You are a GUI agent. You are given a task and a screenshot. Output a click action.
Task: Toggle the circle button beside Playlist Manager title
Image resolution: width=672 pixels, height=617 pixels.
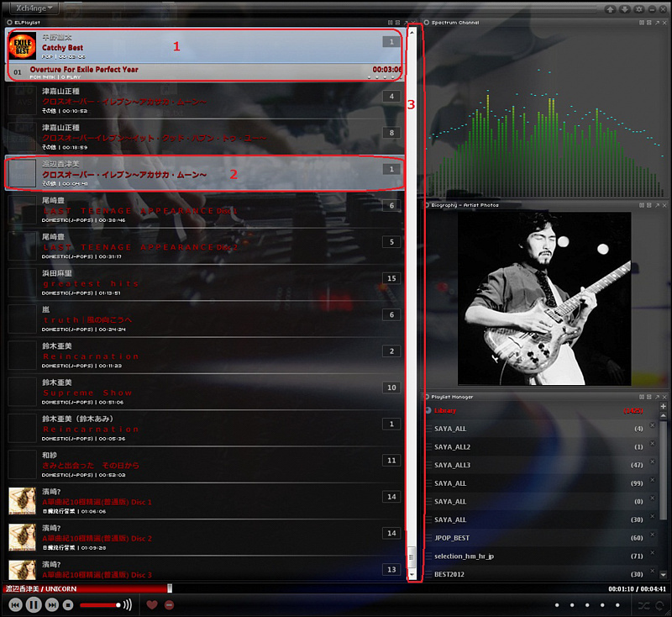pyautogui.click(x=427, y=397)
